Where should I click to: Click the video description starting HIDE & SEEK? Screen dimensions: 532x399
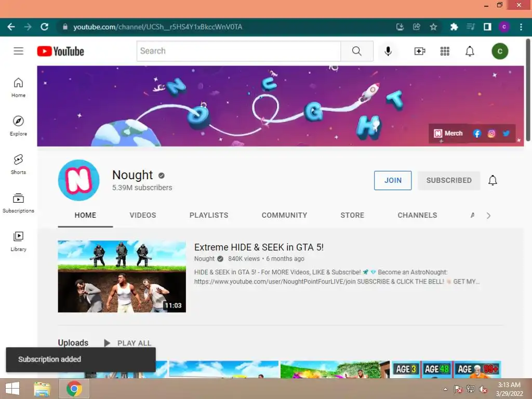pos(337,277)
